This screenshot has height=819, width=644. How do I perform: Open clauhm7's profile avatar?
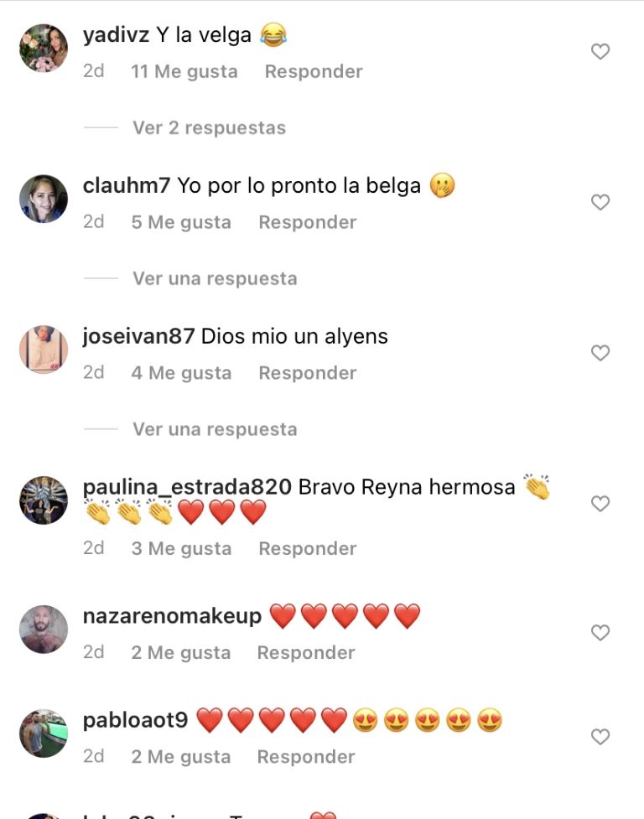coord(44,199)
